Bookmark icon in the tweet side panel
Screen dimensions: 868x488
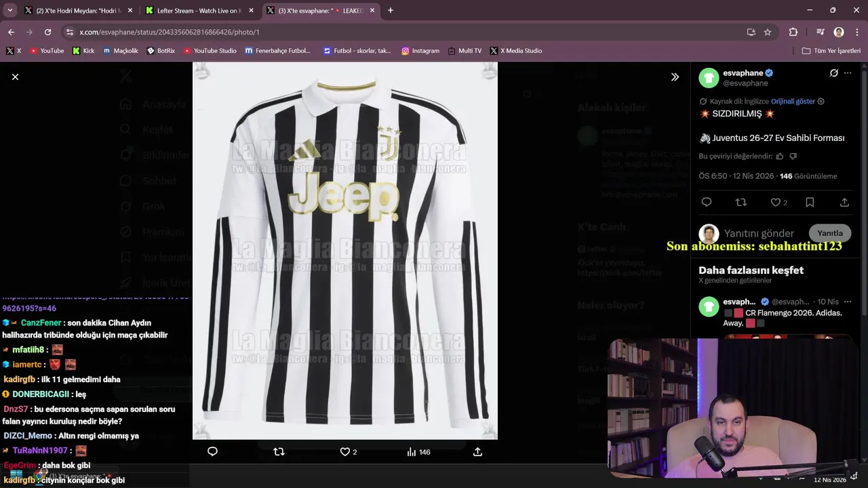click(x=810, y=202)
